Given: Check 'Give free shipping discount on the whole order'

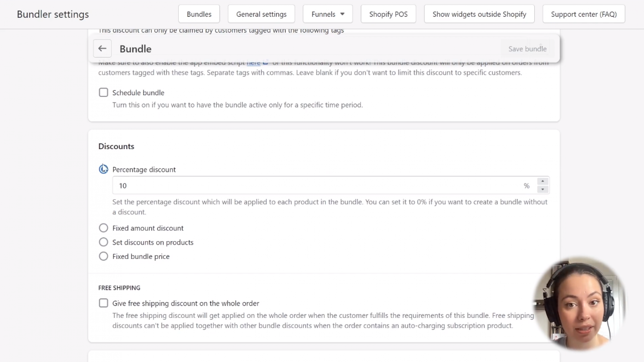Looking at the screenshot, I should pos(103,303).
